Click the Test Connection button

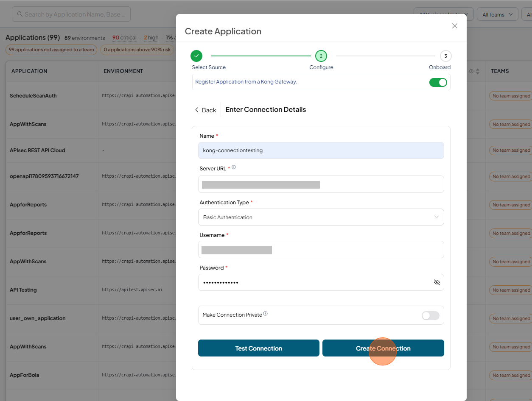(x=259, y=348)
